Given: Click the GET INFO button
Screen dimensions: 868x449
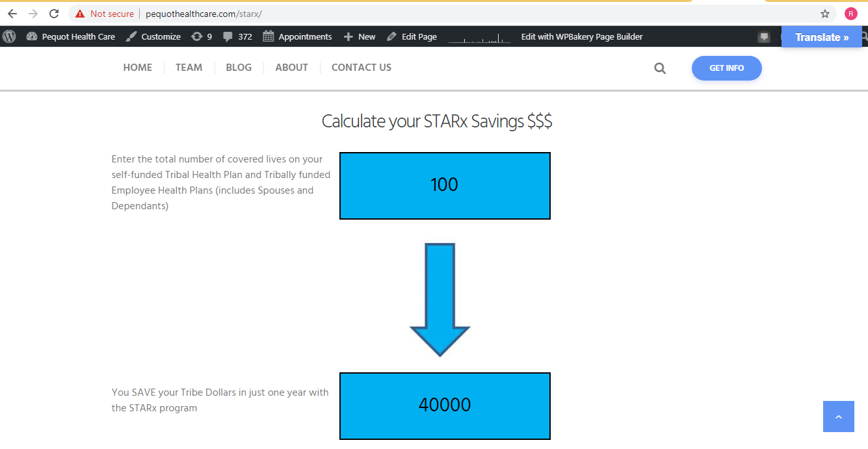Looking at the screenshot, I should 727,68.
